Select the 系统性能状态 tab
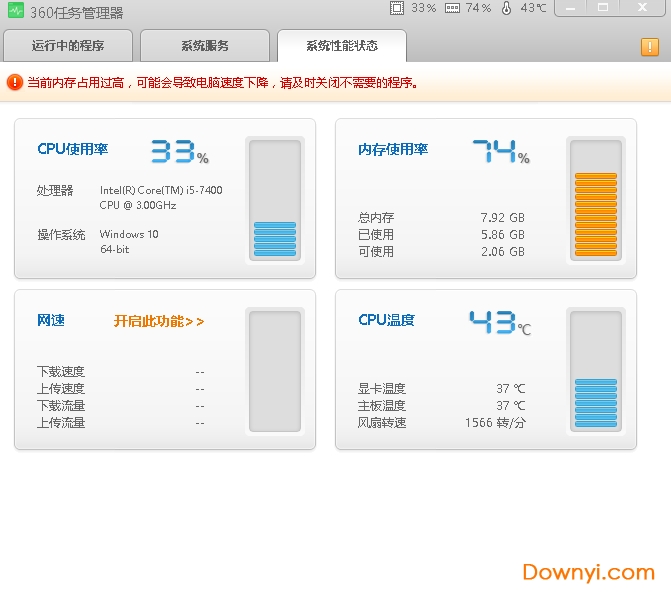Screen dimensions: 671x596 pyautogui.click(x=342, y=46)
